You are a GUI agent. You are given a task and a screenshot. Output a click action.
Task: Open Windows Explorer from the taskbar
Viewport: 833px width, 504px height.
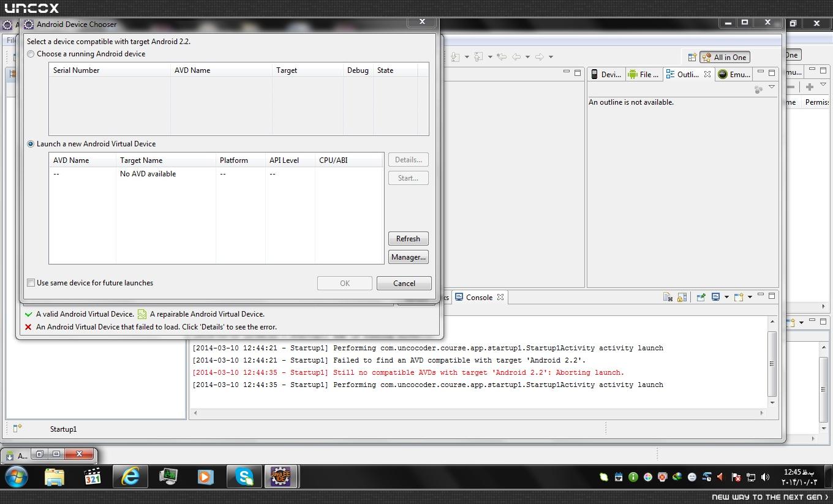click(55, 476)
